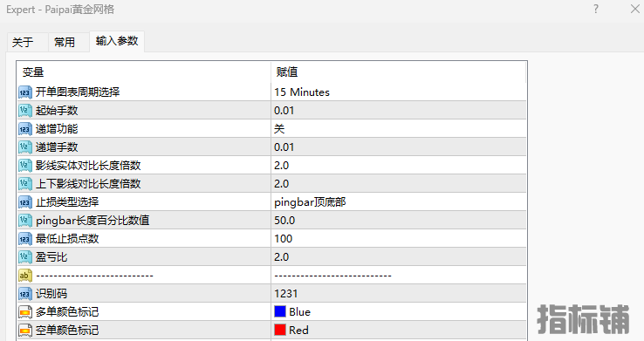
Task: Select the icon next to 递增功能
Action: (25, 129)
